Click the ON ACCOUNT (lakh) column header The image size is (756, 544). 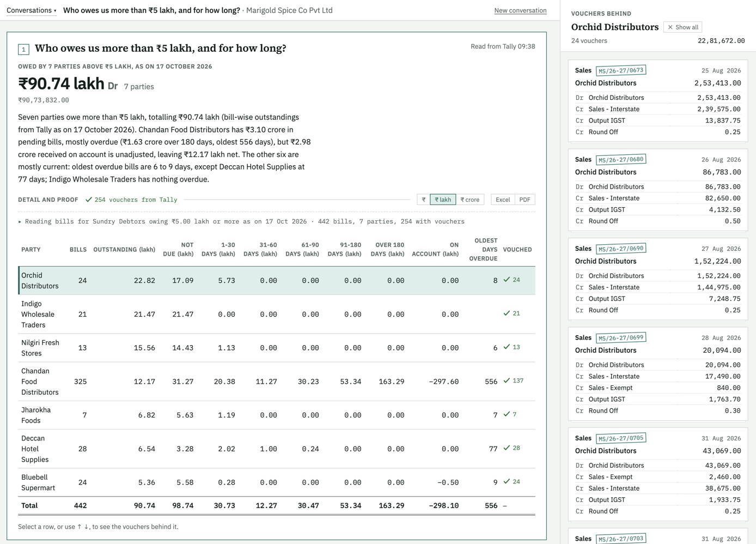tap(435, 250)
